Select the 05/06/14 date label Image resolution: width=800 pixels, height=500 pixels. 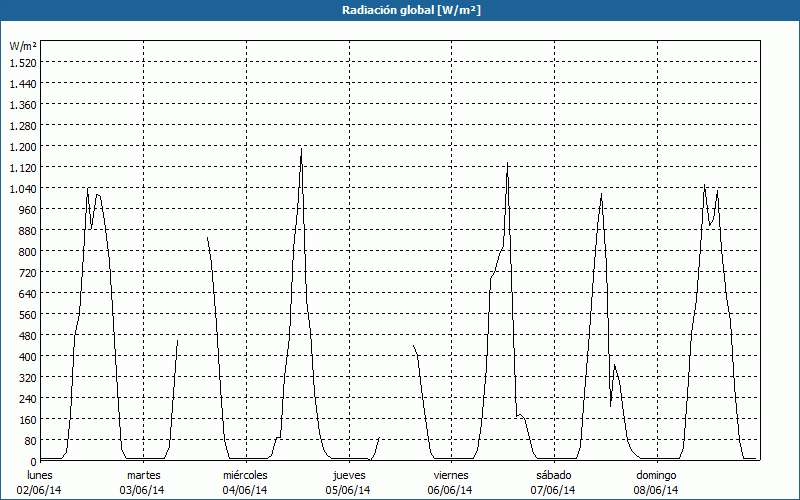349,490
